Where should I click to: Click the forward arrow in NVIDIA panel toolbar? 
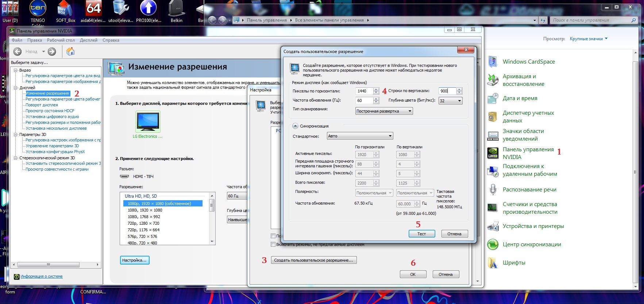click(52, 52)
